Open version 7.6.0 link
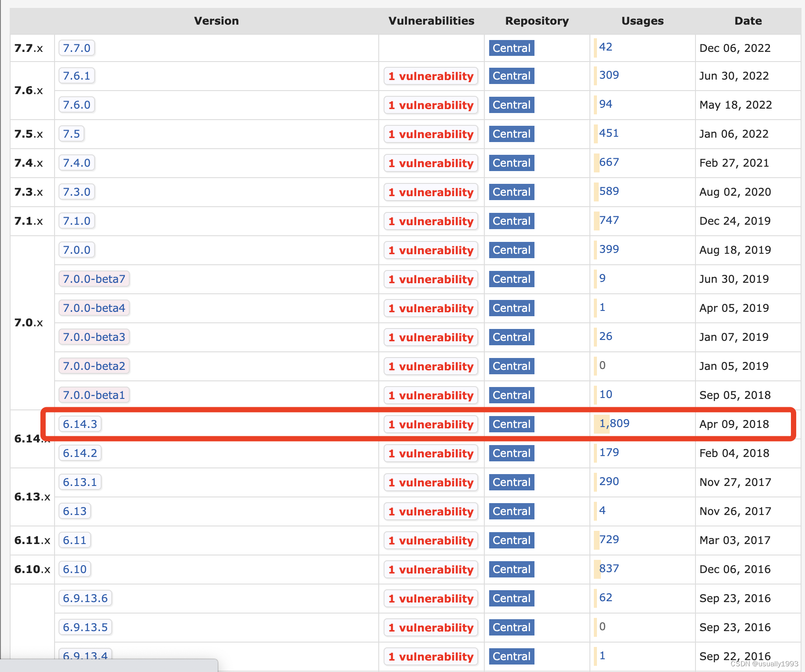The width and height of the screenshot is (805, 672). pyautogui.click(x=77, y=105)
